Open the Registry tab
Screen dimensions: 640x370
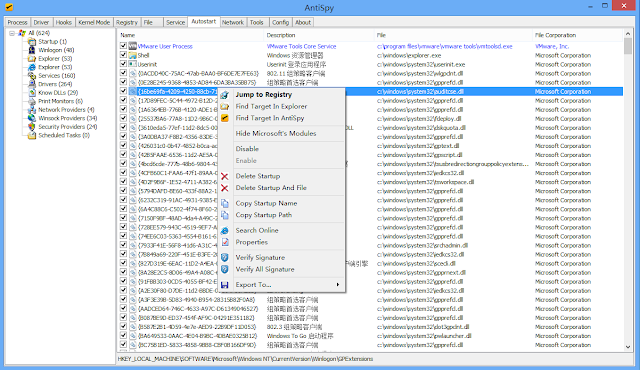[127, 22]
